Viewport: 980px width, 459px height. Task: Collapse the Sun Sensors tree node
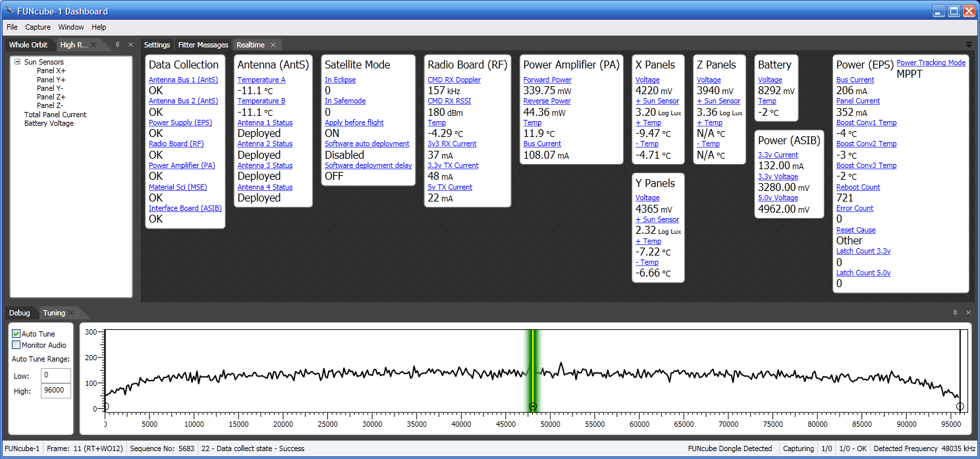[18, 62]
